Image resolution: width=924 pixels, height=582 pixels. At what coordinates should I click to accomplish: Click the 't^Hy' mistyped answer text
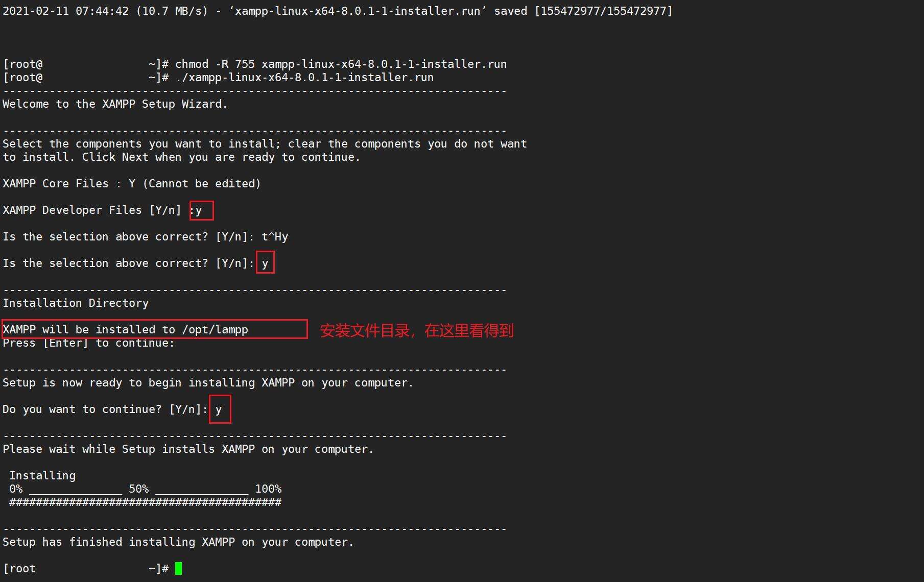[275, 237]
